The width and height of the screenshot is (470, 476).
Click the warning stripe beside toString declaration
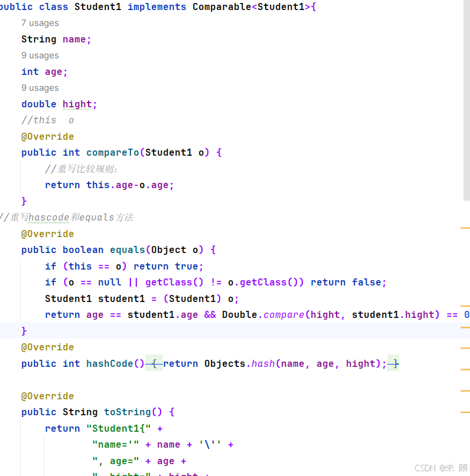[x=465, y=412]
